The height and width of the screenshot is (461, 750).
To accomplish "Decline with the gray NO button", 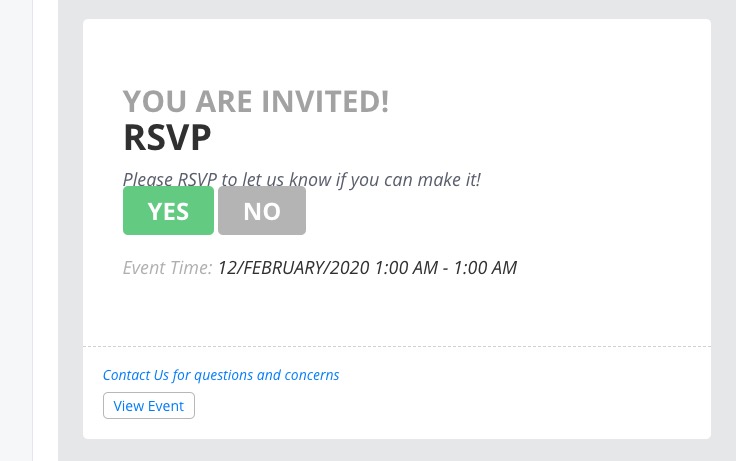I will (x=262, y=210).
